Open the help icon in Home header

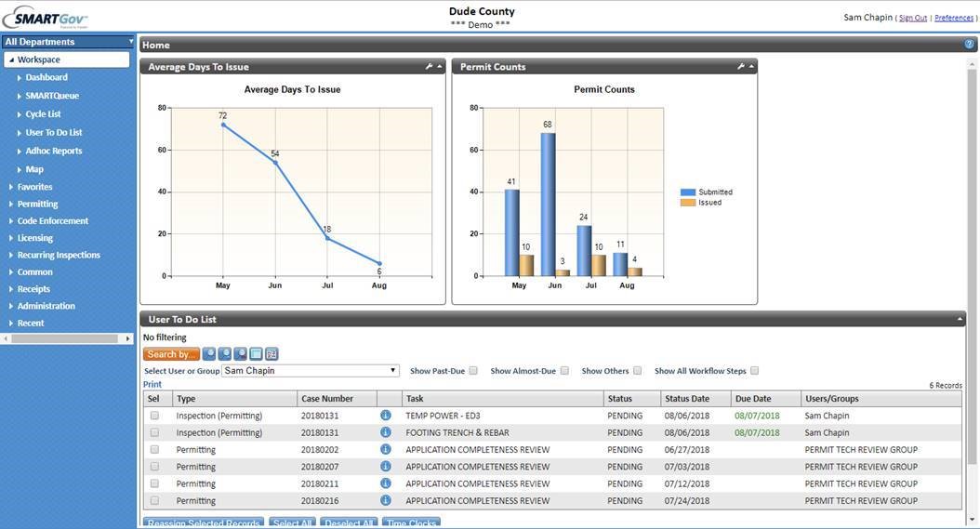pos(970,45)
